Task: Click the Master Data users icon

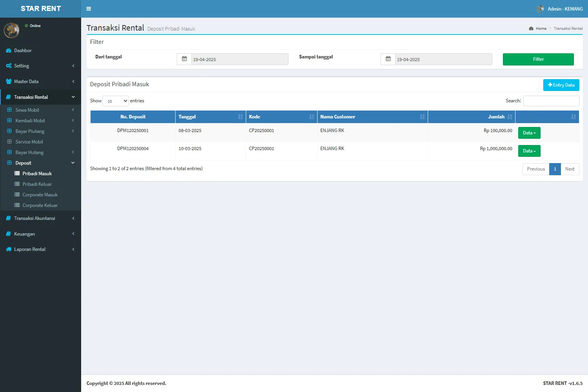Action: coord(9,82)
